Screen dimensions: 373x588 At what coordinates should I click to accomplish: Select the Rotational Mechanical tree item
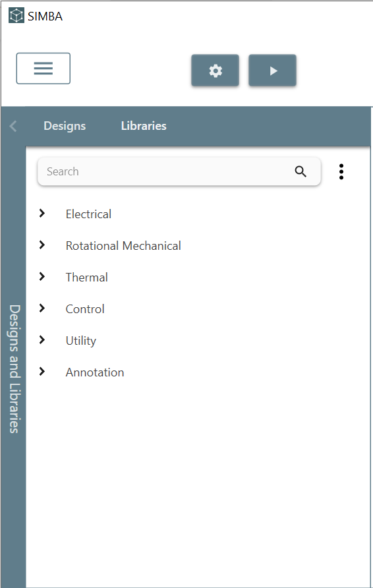pos(123,246)
